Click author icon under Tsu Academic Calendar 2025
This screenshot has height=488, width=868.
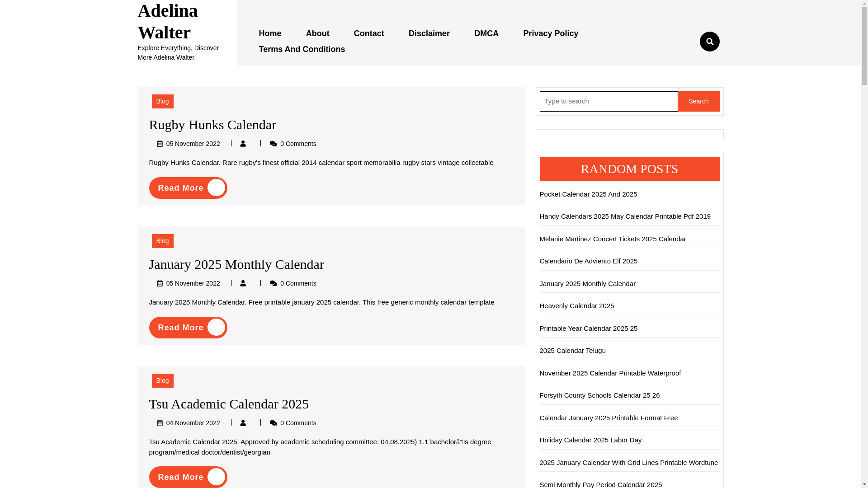point(243,423)
